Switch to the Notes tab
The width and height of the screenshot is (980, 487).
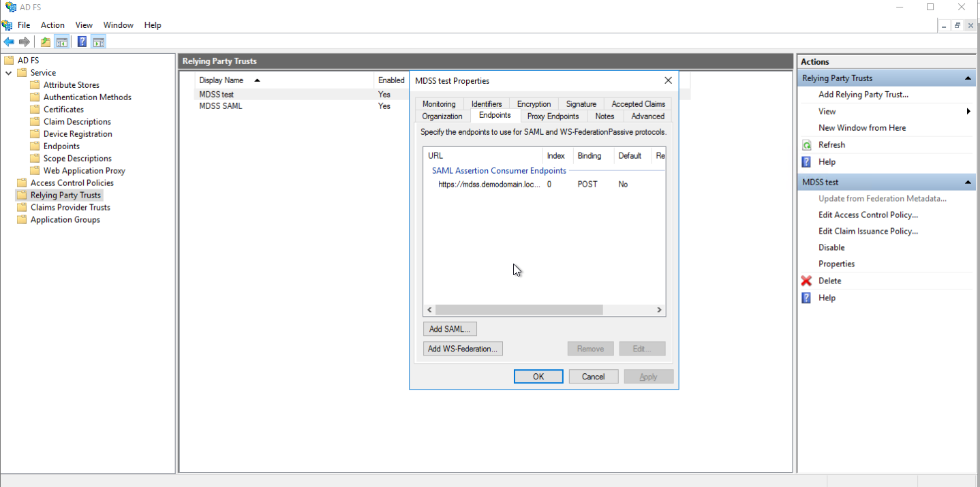click(x=604, y=116)
